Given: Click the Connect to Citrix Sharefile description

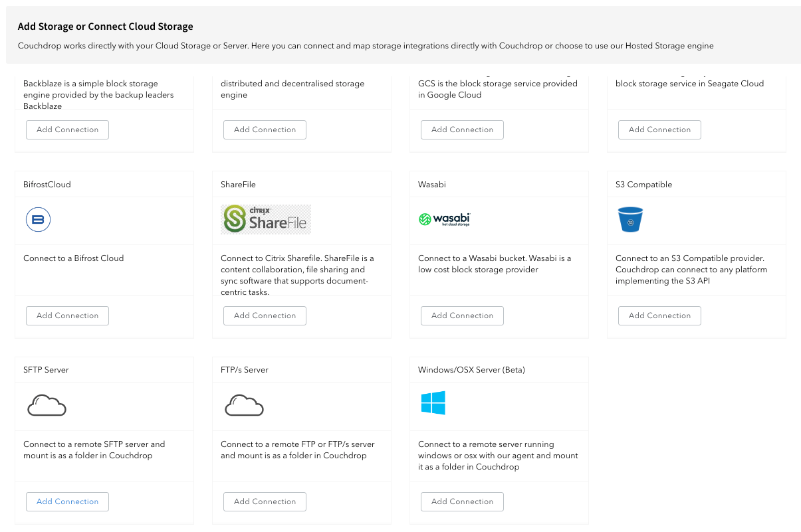Looking at the screenshot, I should click(x=297, y=275).
